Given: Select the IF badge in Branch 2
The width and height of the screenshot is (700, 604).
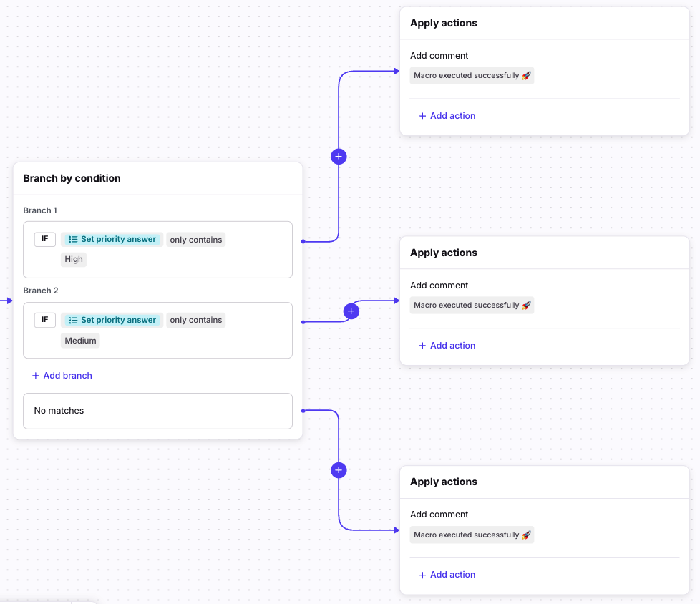Looking at the screenshot, I should click(45, 321).
